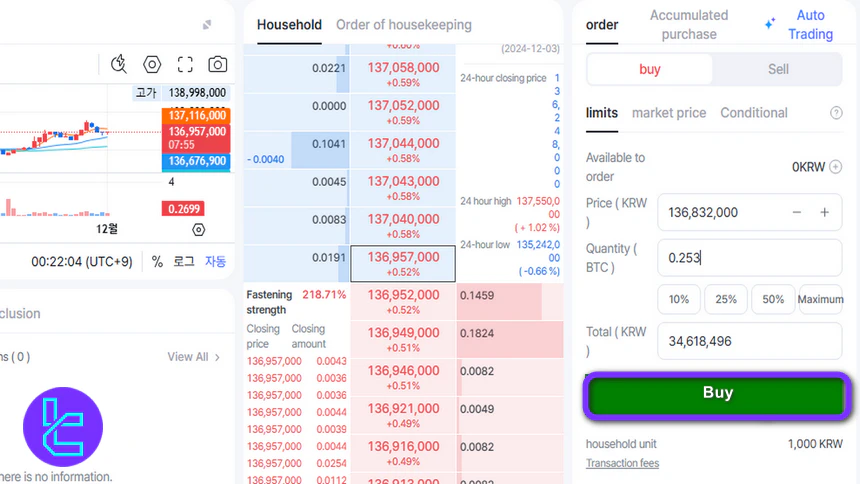Click the Auto Trading sparkle icon

(x=770, y=24)
